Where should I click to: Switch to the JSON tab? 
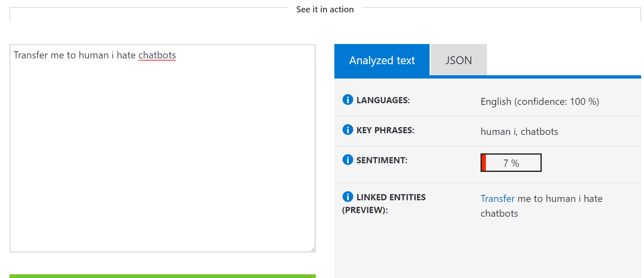tap(459, 60)
